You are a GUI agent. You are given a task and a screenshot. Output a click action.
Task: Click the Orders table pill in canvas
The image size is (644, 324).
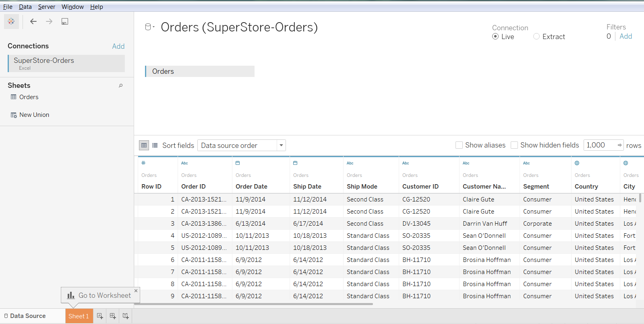[200, 71]
